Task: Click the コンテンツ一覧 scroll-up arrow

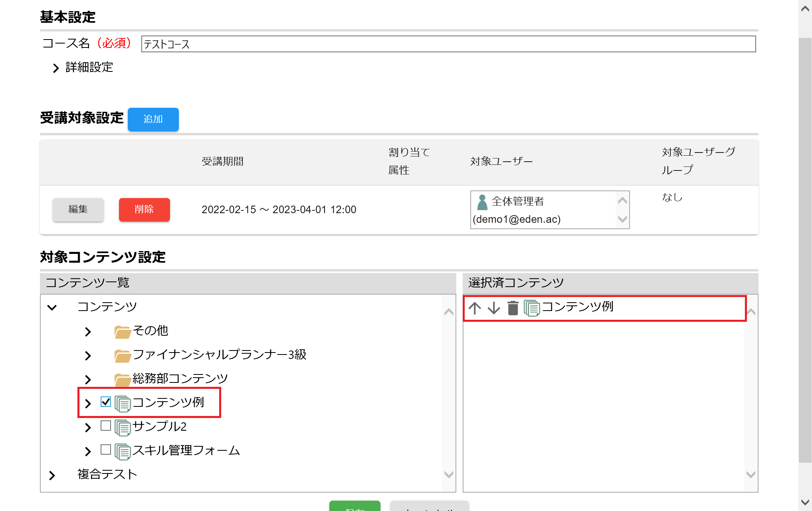Action: coord(449,312)
